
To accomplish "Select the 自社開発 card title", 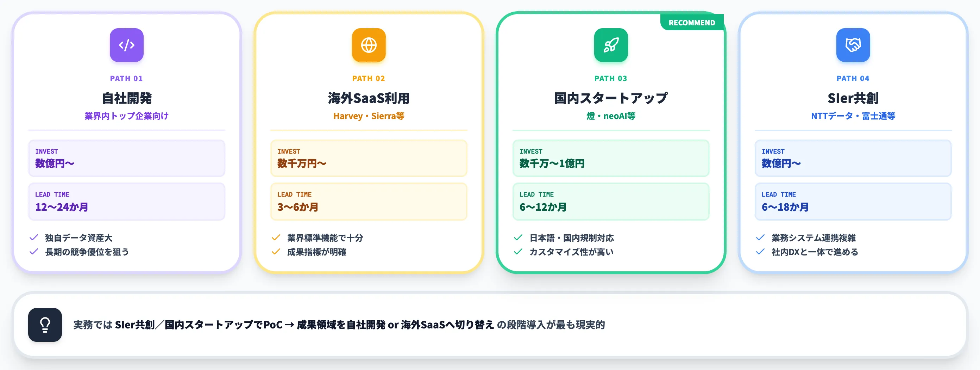I will [127, 98].
